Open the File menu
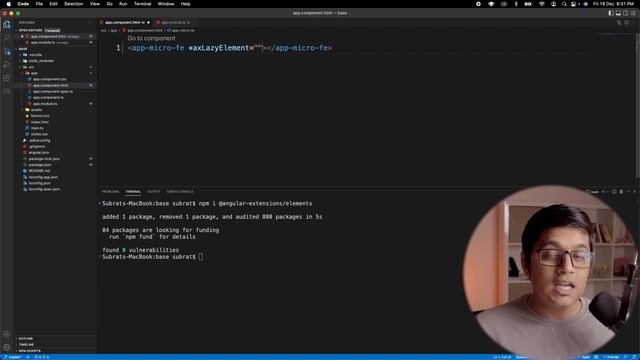Viewport: 640px width, 360px height. (39, 4)
